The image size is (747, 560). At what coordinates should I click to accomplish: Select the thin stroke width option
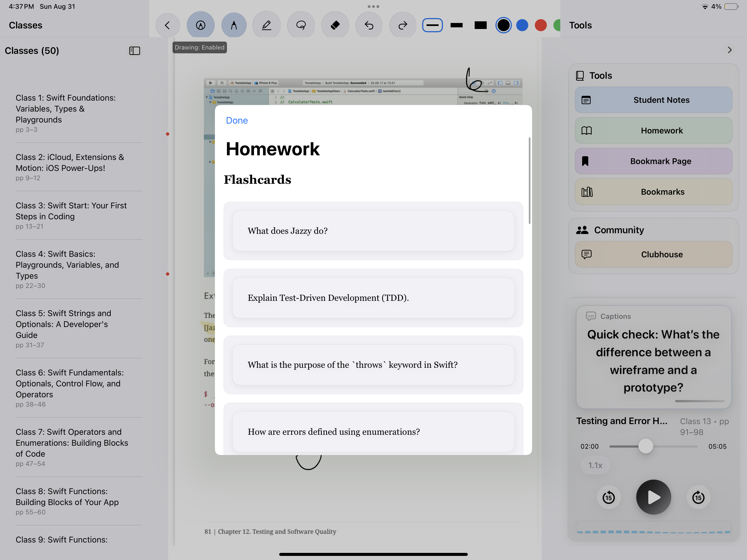pos(432,25)
